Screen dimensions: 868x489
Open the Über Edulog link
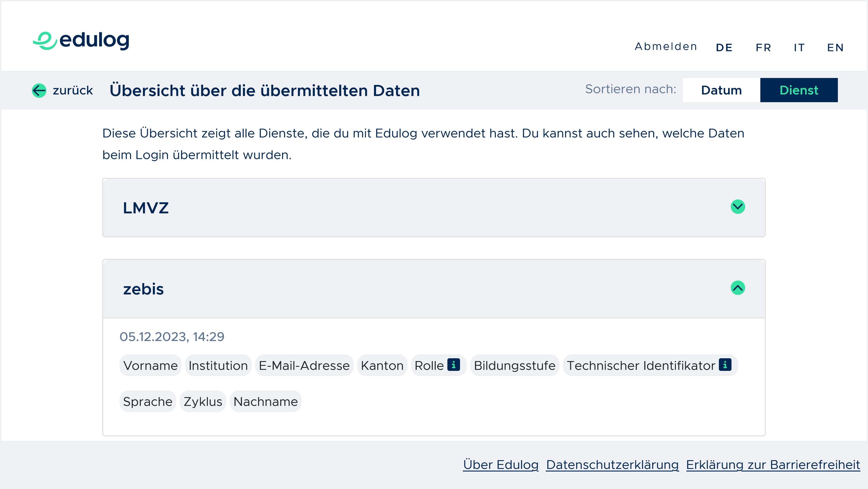(501, 465)
